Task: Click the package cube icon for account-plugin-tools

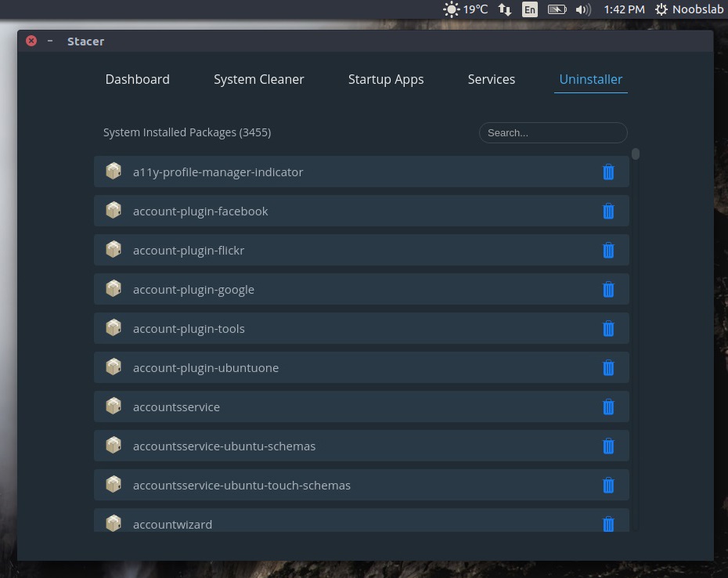Action: (x=114, y=327)
